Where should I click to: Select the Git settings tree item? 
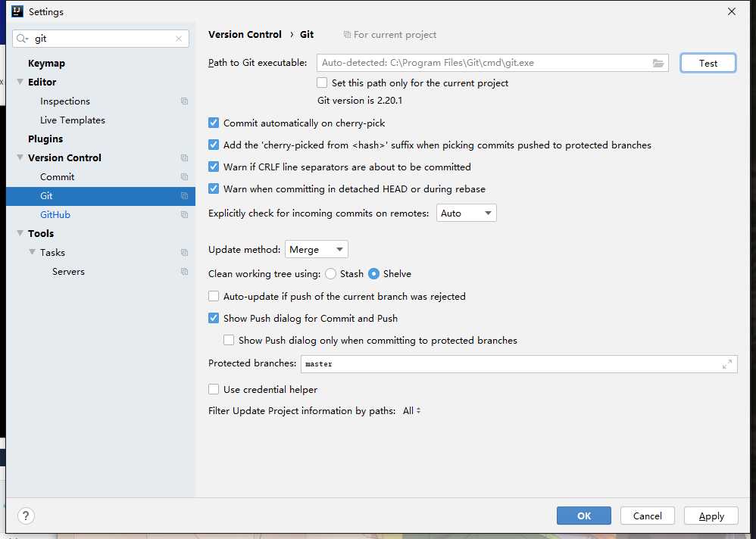click(100, 196)
